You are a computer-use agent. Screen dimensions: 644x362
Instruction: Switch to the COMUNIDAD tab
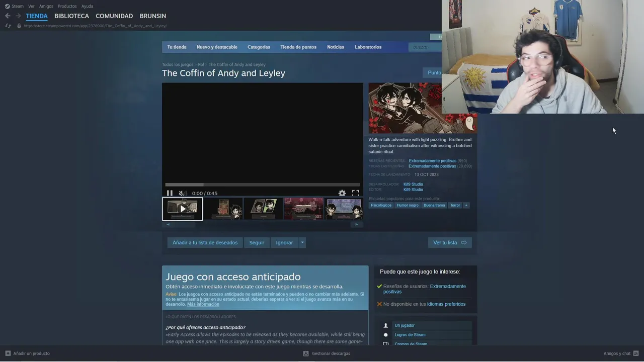click(114, 16)
